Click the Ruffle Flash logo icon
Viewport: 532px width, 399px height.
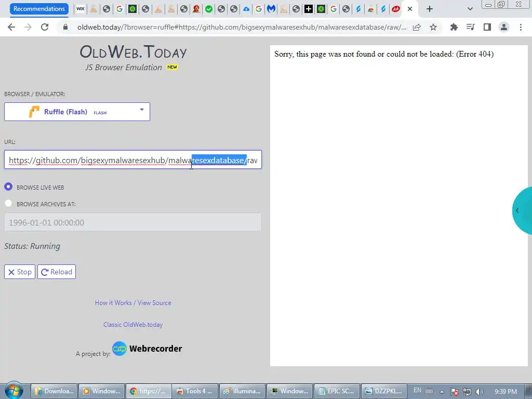[34, 112]
